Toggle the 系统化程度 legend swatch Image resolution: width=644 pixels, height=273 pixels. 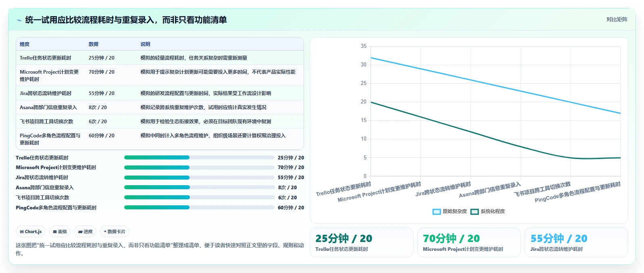tap(475, 211)
